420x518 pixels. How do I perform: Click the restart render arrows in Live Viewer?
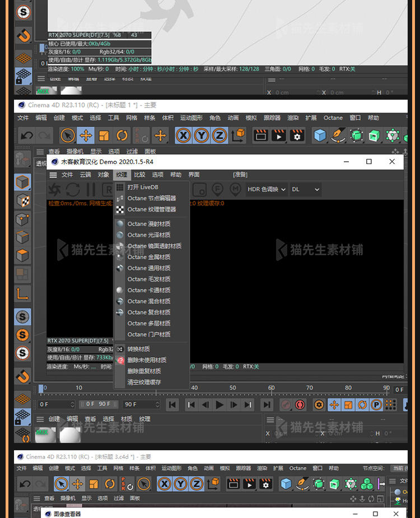72,190
